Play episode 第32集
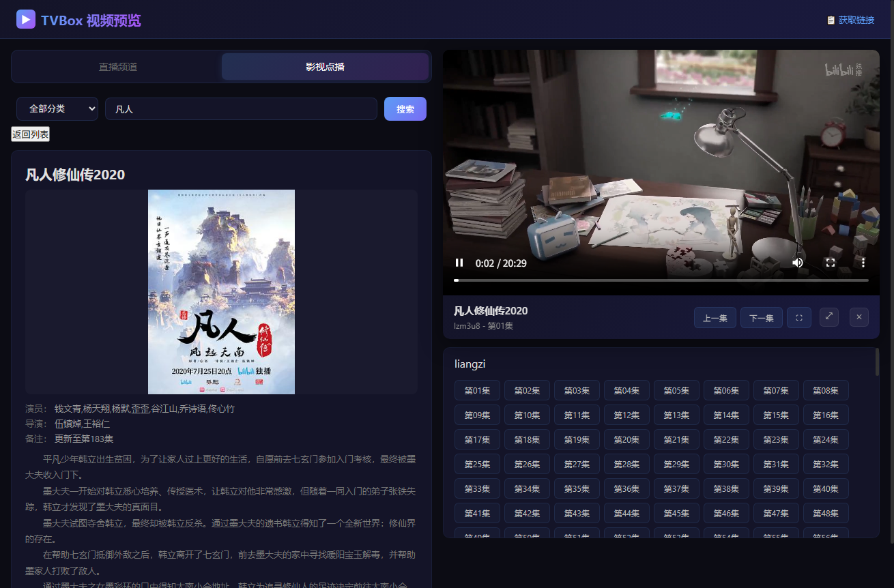Screen dimensions: 894x588 pos(826,465)
